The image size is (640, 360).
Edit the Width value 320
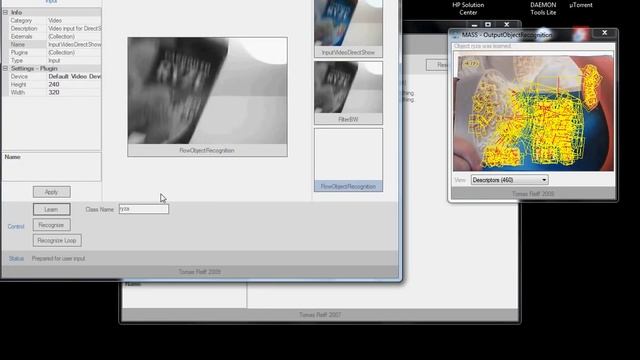(x=74, y=93)
